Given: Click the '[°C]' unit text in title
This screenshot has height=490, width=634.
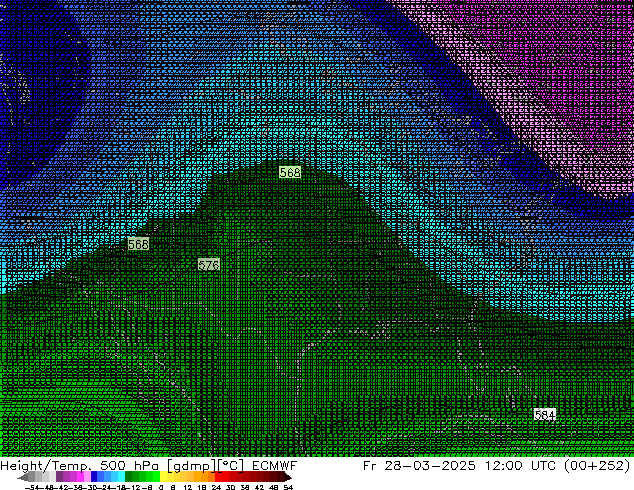Looking at the screenshot, I should pyautogui.click(x=231, y=466).
